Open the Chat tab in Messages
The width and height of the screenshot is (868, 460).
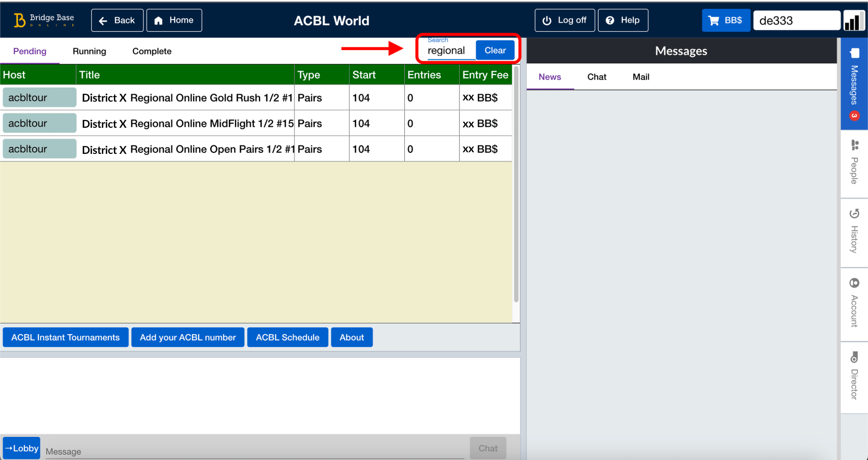coord(596,77)
